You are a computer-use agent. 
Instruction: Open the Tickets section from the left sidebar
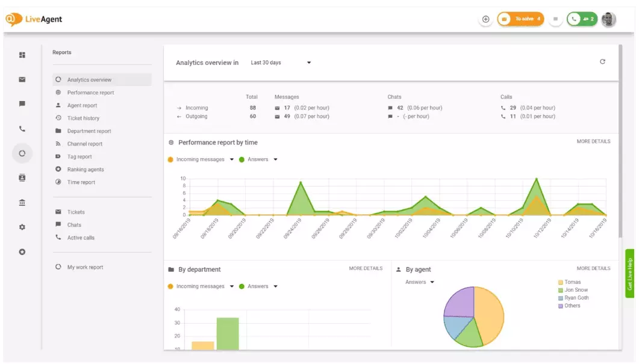[22, 79]
